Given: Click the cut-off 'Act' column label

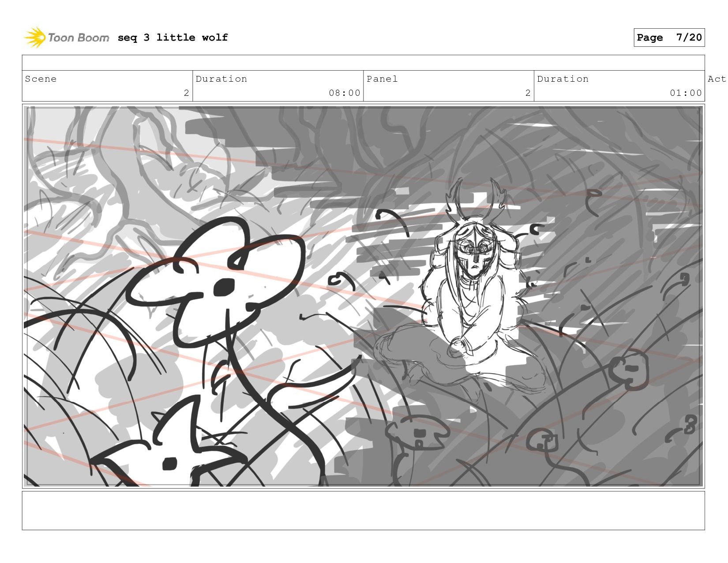Looking at the screenshot, I should pyautogui.click(x=717, y=79).
